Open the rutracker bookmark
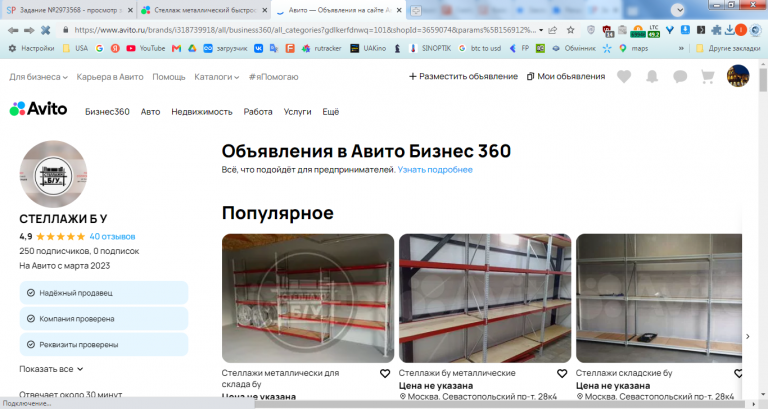 coord(322,48)
